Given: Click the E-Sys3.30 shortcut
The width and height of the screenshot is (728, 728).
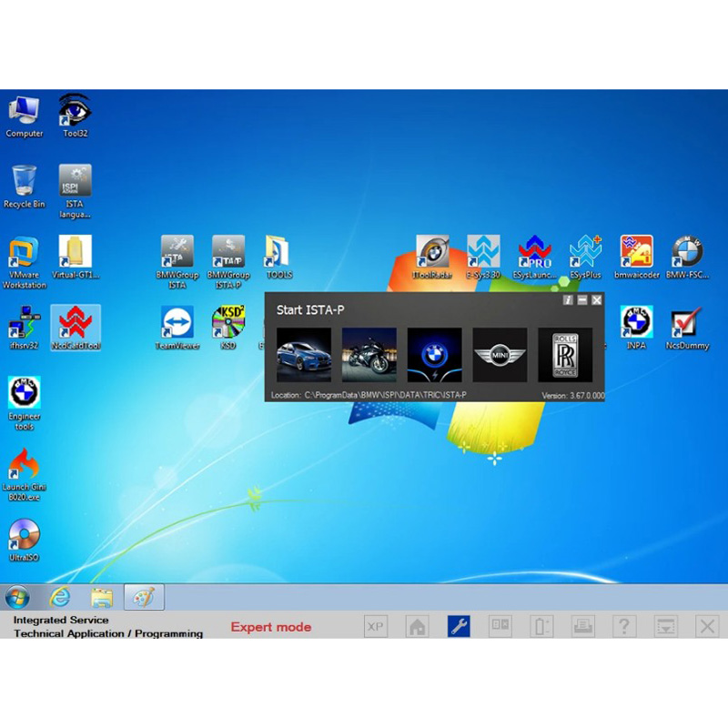Looking at the screenshot, I should 483,258.
